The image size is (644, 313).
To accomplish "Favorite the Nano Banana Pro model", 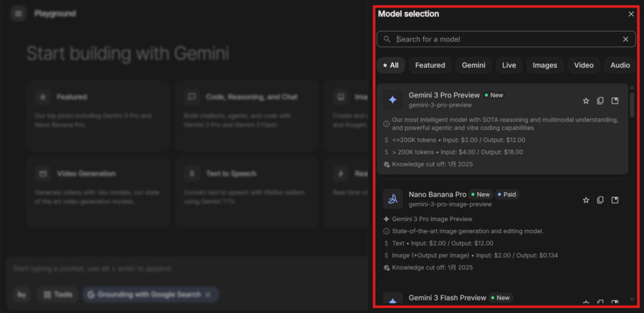I will 586,200.
